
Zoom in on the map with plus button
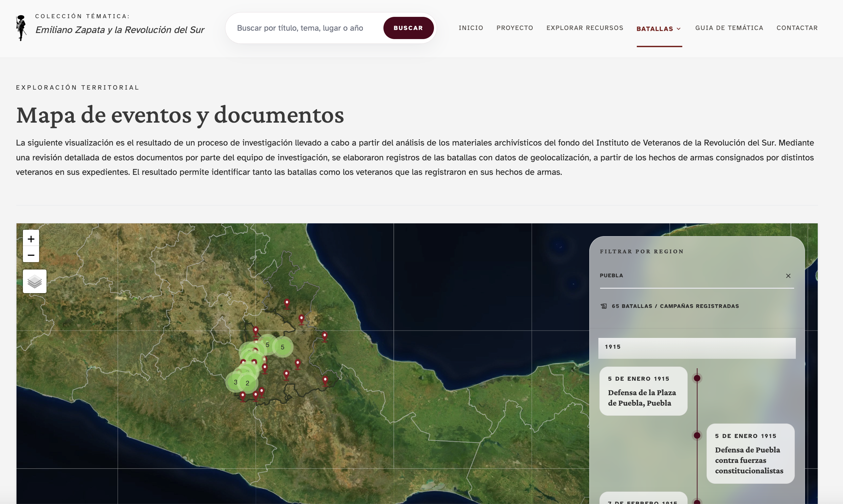tap(31, 239)
